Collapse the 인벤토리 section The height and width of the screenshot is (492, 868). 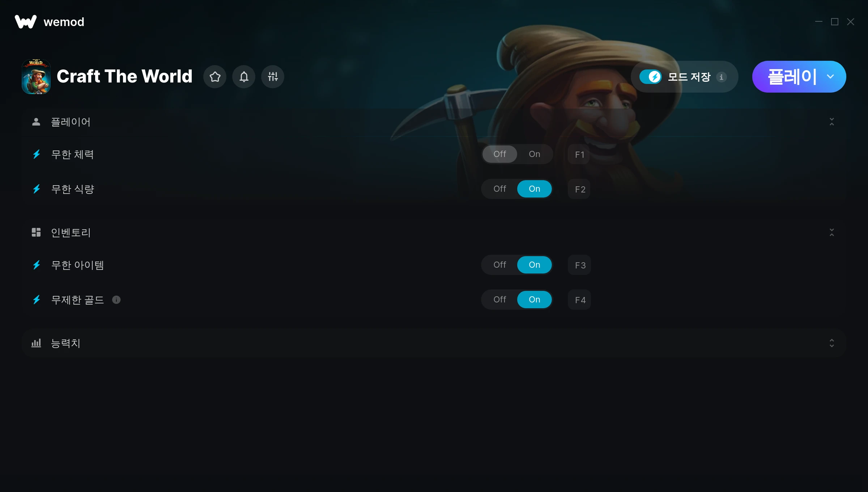[832, 232]
